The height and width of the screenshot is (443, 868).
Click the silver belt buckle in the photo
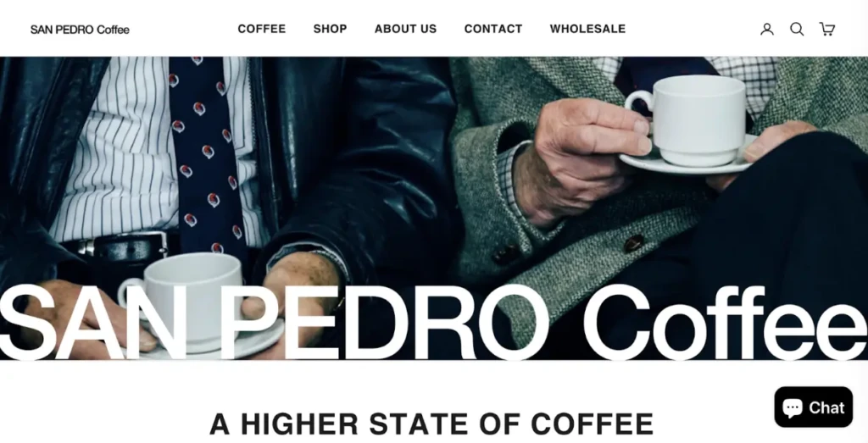[149, 246]
